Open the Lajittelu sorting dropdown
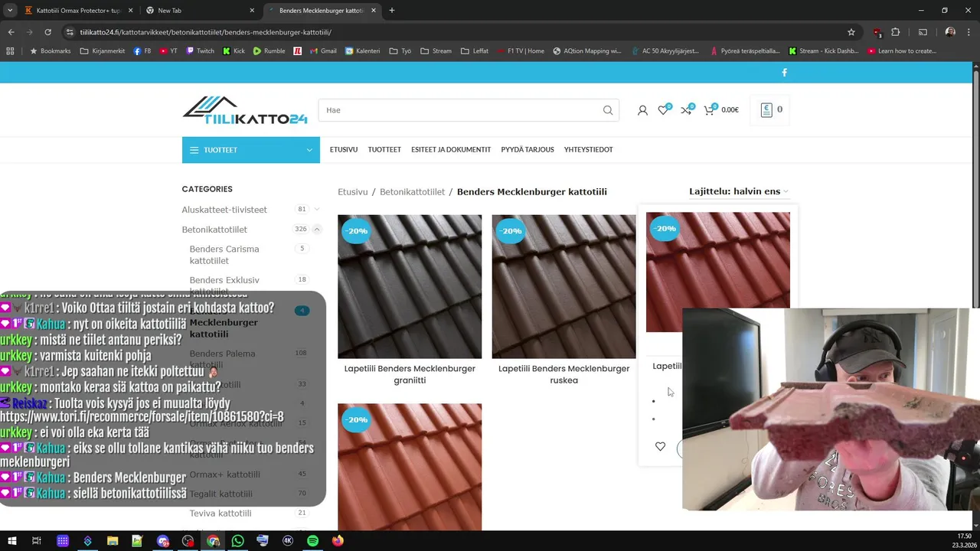This screenshot has height=551, width=980. point(739,191)
